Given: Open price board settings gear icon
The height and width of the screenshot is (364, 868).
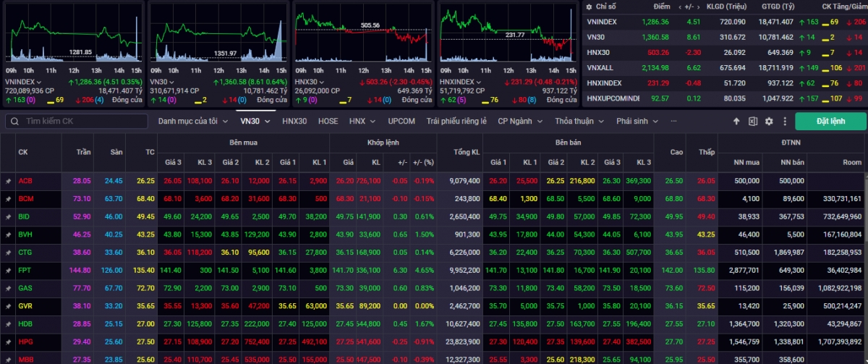Looking at the screenshot, I should coord(769,122).
